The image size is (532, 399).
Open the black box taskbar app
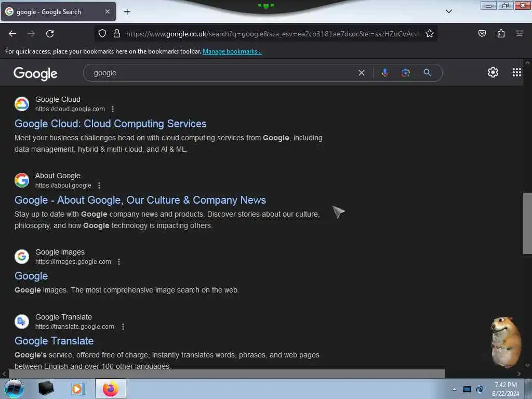point(46,389)
